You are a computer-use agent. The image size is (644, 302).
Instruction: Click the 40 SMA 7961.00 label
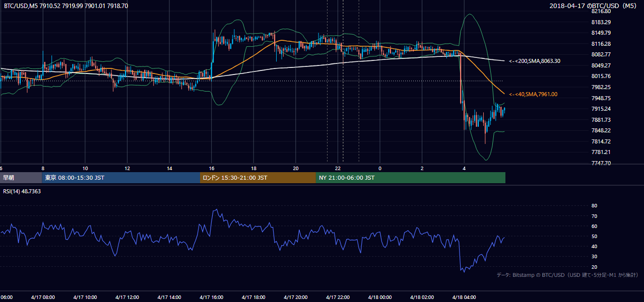point(534,94)
